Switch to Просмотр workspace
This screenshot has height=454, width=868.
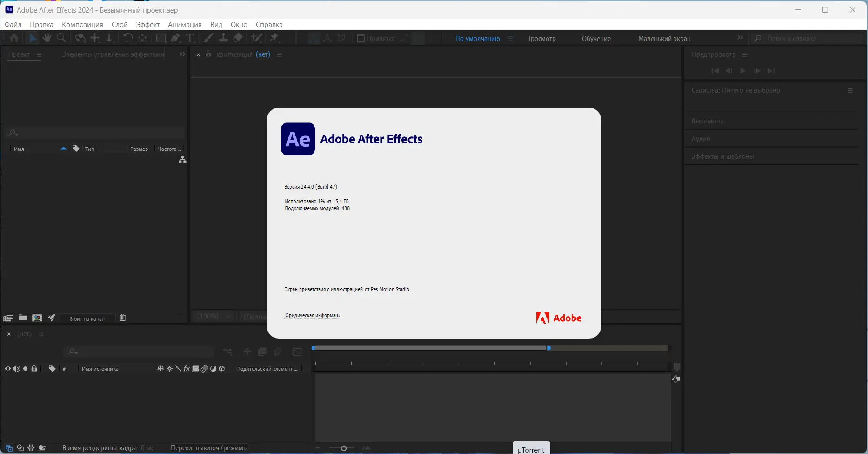(x=541, y=39)
